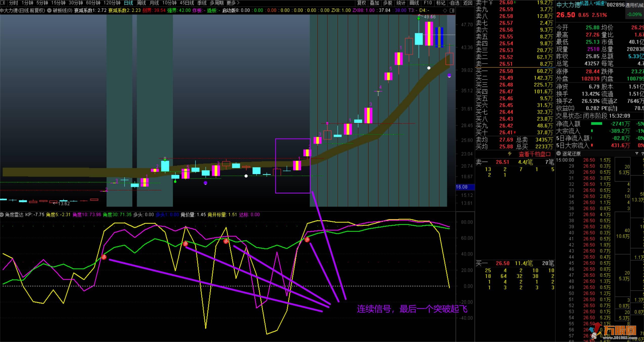Click the 叠加 overlay button
The height and width of the screenshot is (342, 644).
click(375, 3)
